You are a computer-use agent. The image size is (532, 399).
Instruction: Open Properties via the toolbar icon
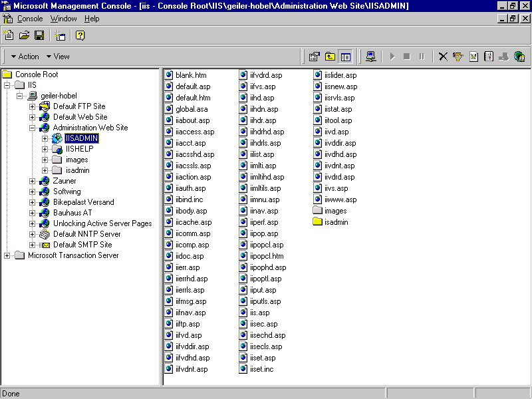click(315, 57)
